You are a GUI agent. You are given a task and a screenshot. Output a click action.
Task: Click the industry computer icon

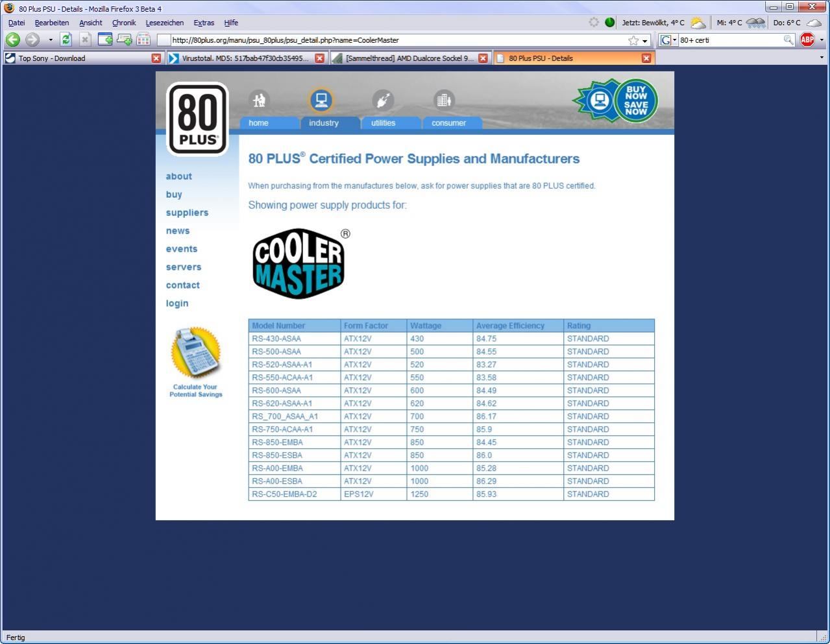tap(321, 100)
